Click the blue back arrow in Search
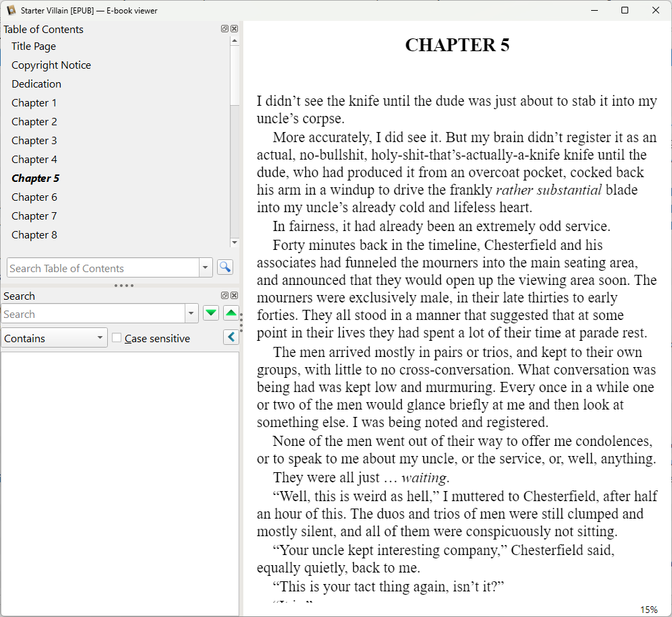 231,337
